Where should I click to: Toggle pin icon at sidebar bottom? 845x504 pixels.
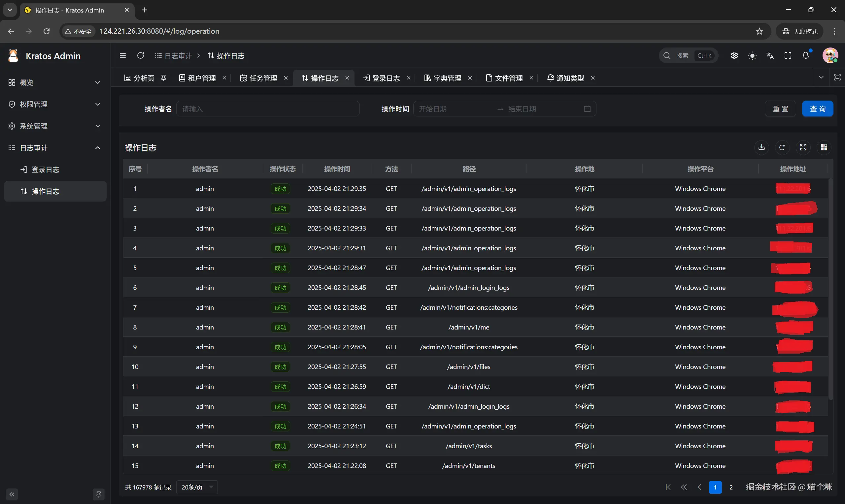pos(99,494)
